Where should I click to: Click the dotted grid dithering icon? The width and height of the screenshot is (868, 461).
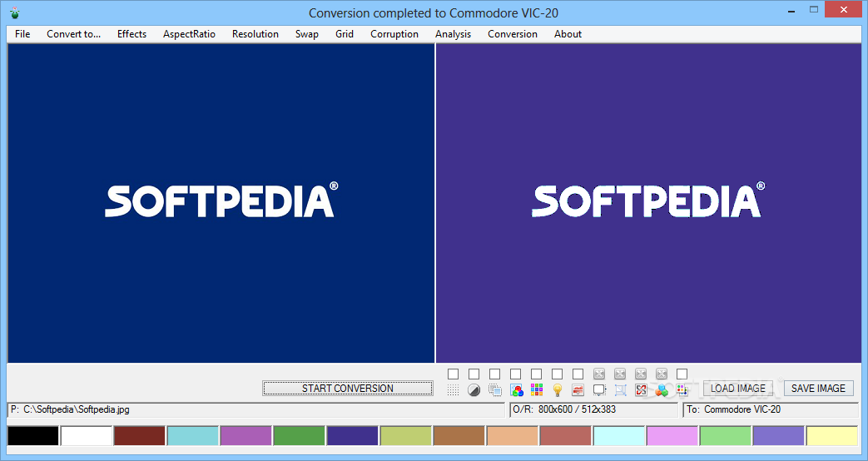click(453, 390)
